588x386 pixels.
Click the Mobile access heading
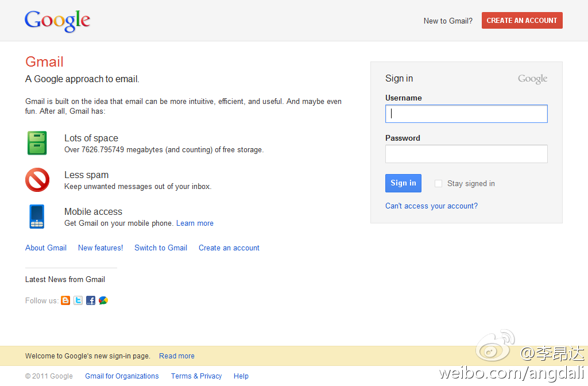click(x=93, y=211)
